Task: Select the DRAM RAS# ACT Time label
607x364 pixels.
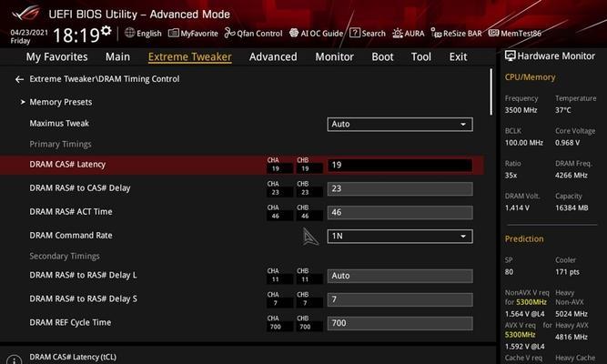Action: 71,211
